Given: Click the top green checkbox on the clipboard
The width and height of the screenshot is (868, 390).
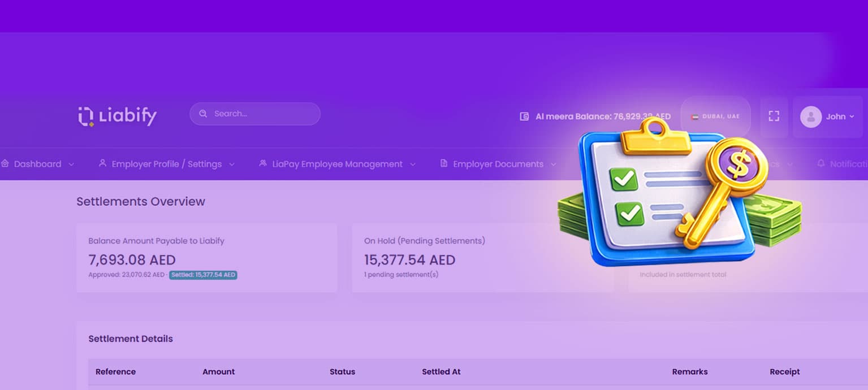Looking at the screenshot, I should (x=624, y=179).
